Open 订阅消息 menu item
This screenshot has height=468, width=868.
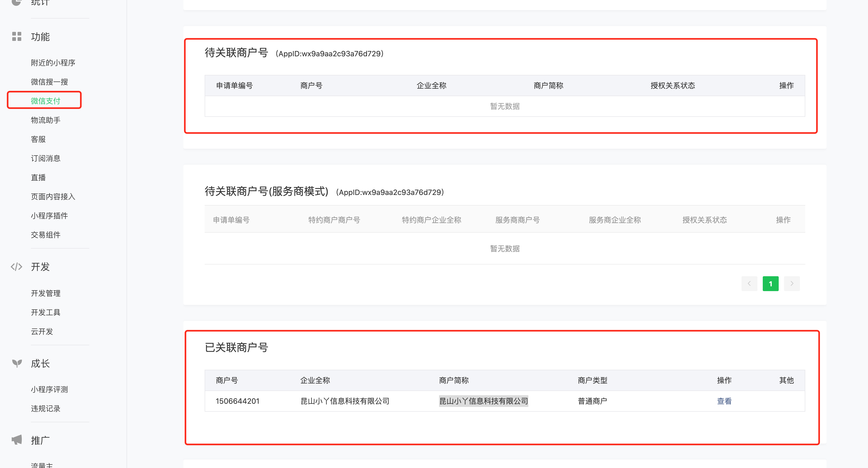(x=45, y=158)
